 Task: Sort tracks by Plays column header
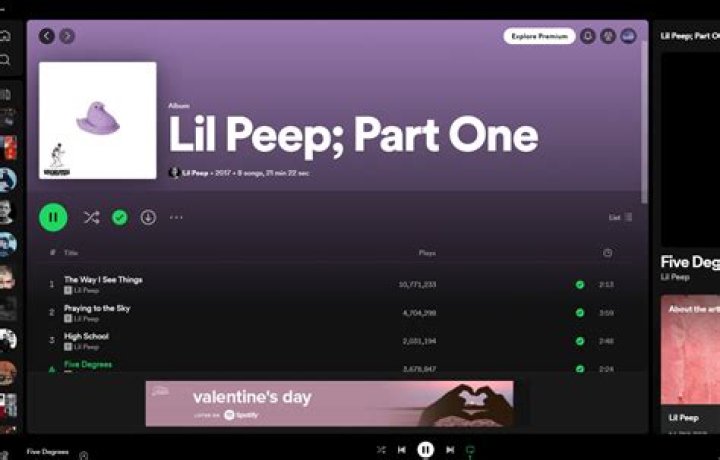click(x=427, y=252)
